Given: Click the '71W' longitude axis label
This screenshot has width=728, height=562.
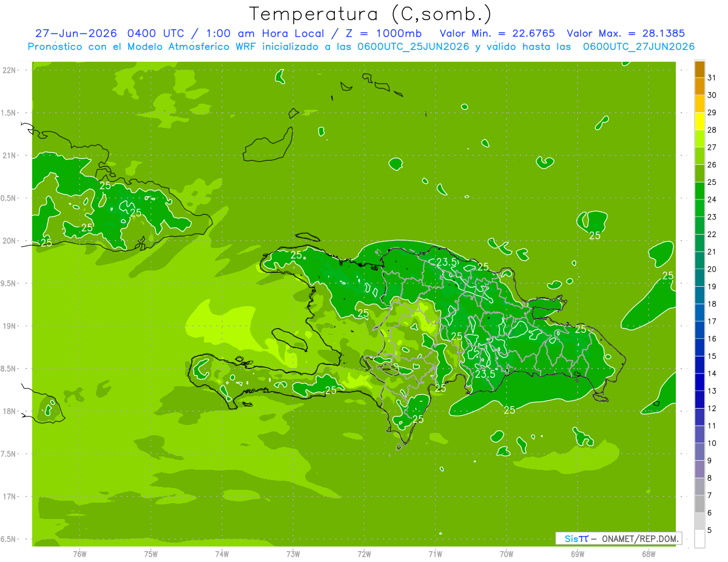Looking at the screenshot, I should coord(435,554).
